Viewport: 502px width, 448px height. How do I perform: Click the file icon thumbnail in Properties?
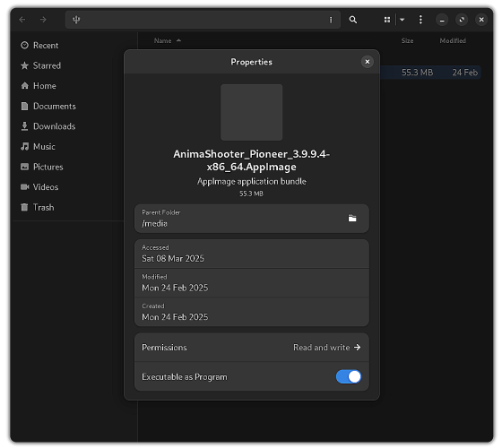[x=251, y=112]
